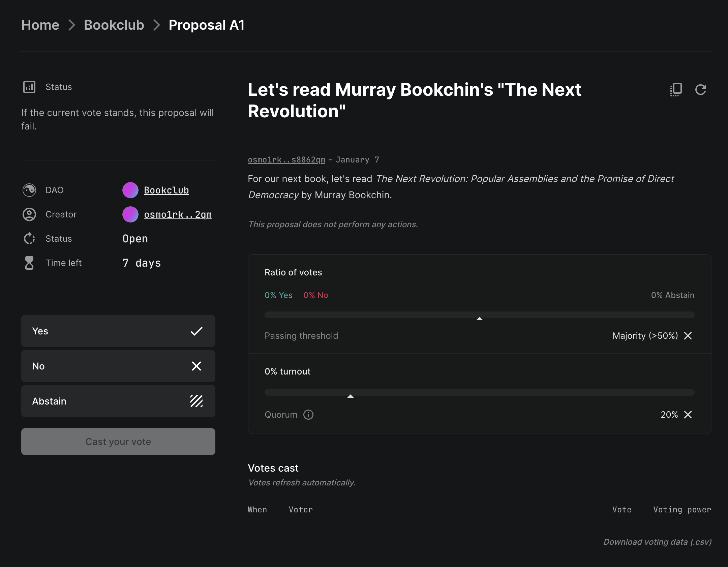Select the Yes vote option

(118, 331)
